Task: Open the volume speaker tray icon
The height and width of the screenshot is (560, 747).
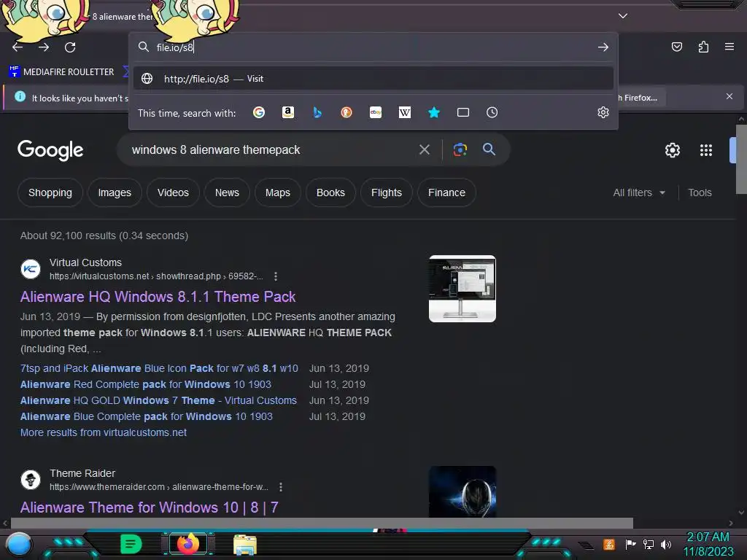Action: click(666, 544)
